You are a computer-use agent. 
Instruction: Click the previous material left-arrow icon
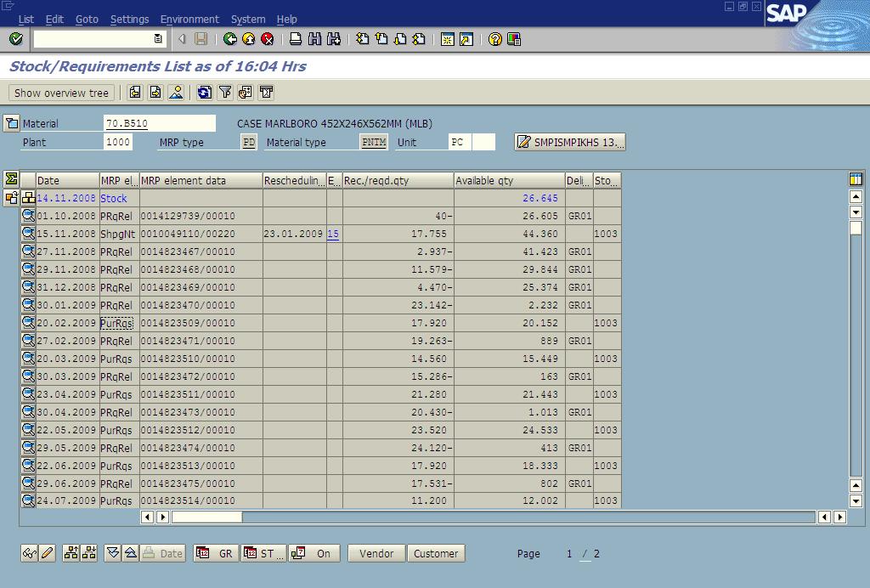click(x=135, y=92)
